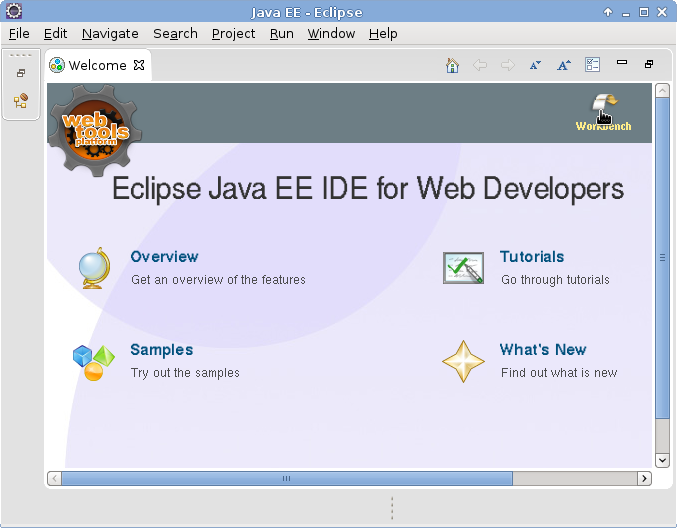Open the Search menu
This screenshot has height=528, width=677.
pyautogui.click(x=175, y=34)
